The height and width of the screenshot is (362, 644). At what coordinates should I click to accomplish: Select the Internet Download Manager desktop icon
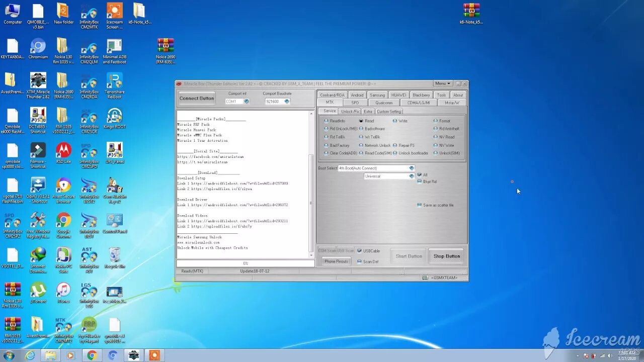click(38, 260)
